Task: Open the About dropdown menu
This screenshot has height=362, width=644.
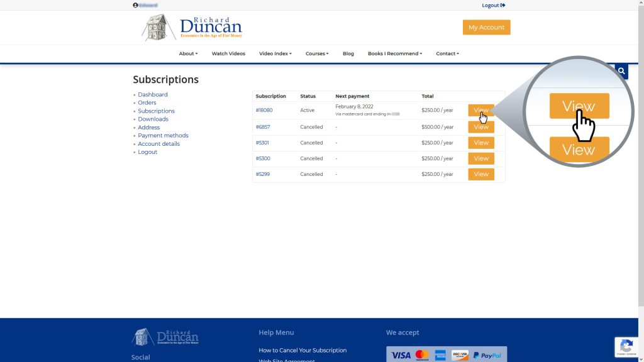Action: pyautogui.click(x=188, y=54)
